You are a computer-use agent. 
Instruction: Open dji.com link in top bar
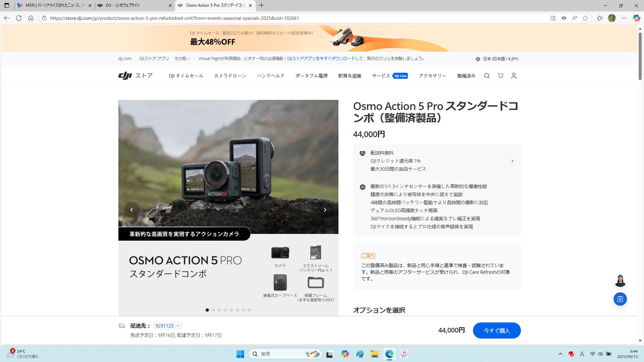tap(125, 59)
